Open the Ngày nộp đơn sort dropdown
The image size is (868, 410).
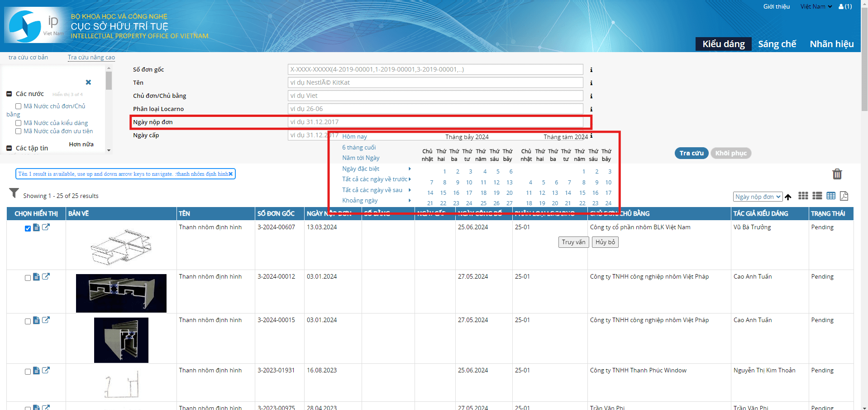pos(758,197)
